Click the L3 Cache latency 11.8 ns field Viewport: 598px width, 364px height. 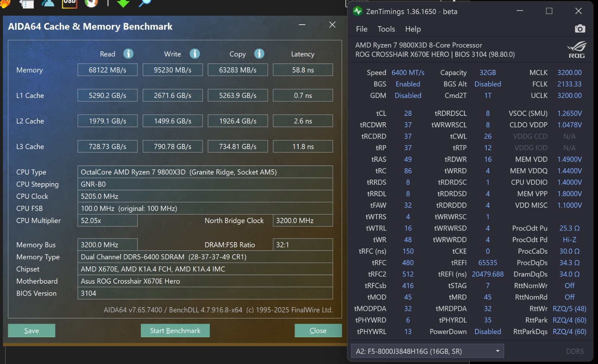(x=303, y=146)
